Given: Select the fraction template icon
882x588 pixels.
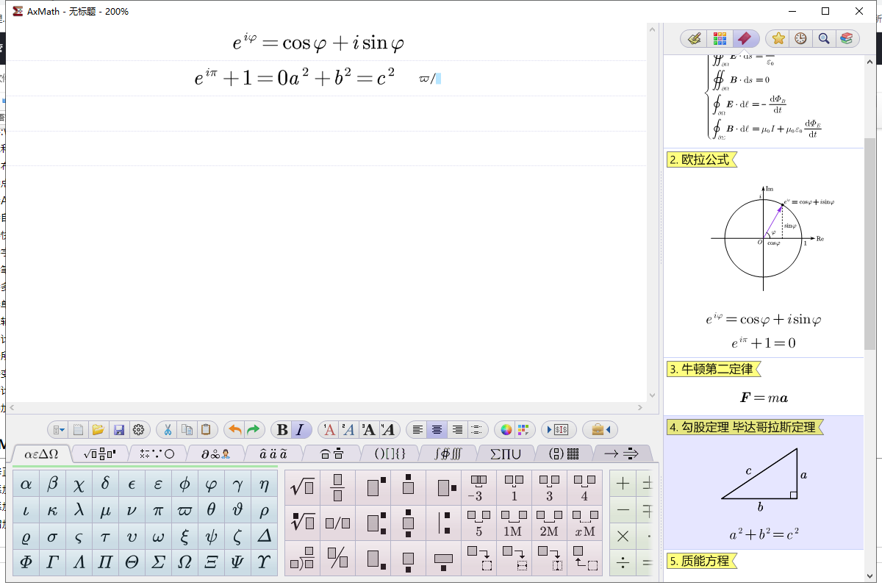Looking at the screenshot, I should click(x=337, y=486).
